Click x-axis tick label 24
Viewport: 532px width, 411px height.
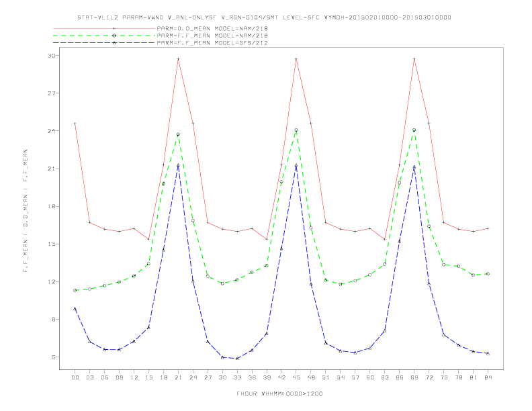193,377
